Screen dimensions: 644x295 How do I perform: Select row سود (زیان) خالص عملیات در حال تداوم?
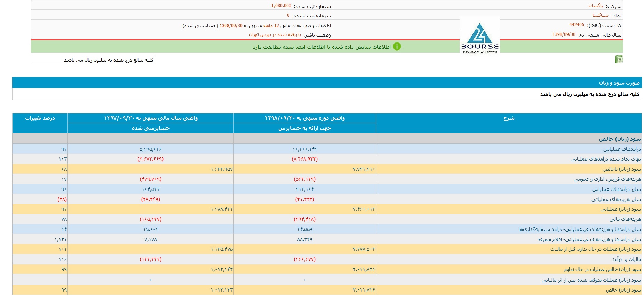coord(602,270)
